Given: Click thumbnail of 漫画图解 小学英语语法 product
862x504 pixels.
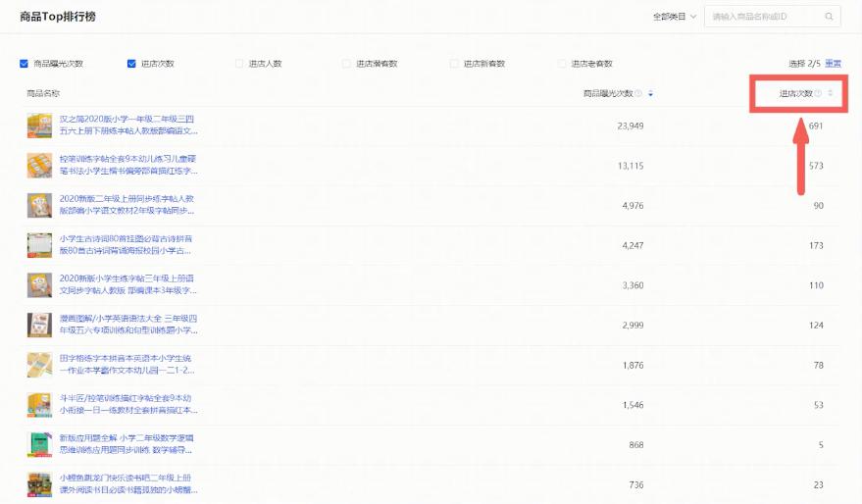Looking at the screenshot, I should pyautogui.click(x=39, y=325).
